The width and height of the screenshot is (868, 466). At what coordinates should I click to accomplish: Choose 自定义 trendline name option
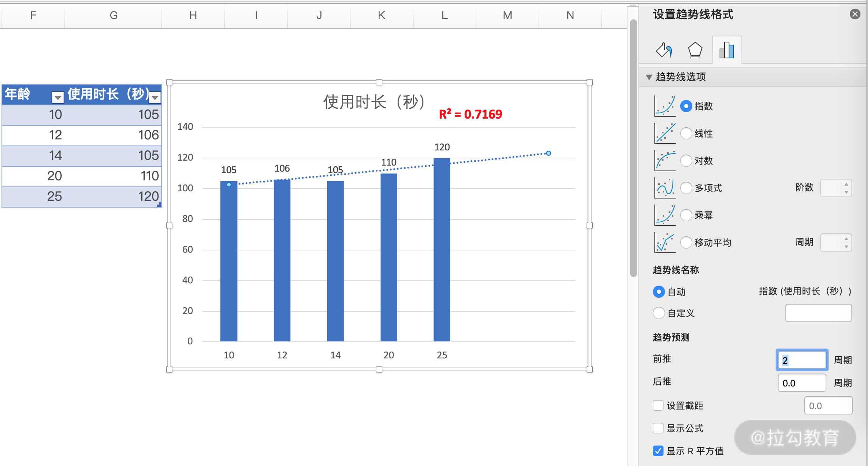[659, 313]
